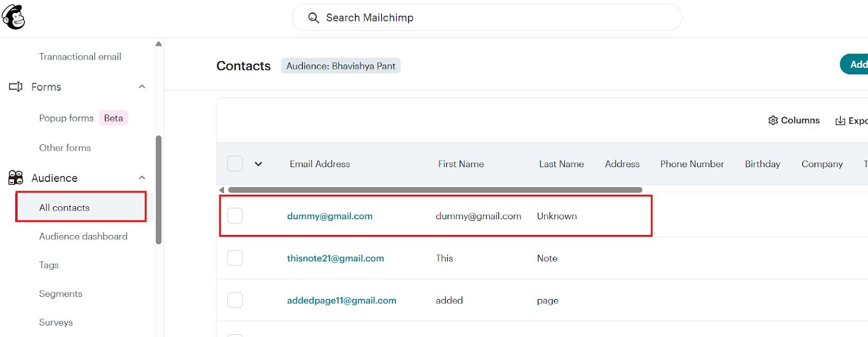Click last name cell page

tap(548, 301)
